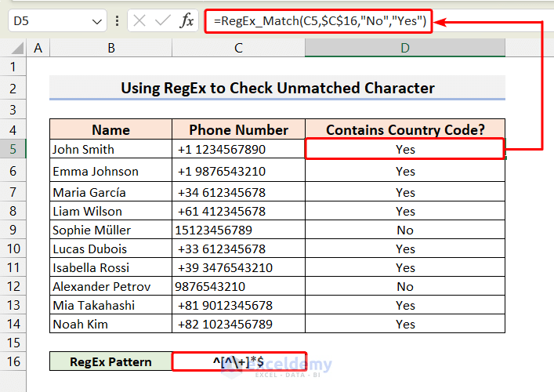554x392 pixels.
Task: Select the cell 'Noah Kim'
Action: point(111,324)
